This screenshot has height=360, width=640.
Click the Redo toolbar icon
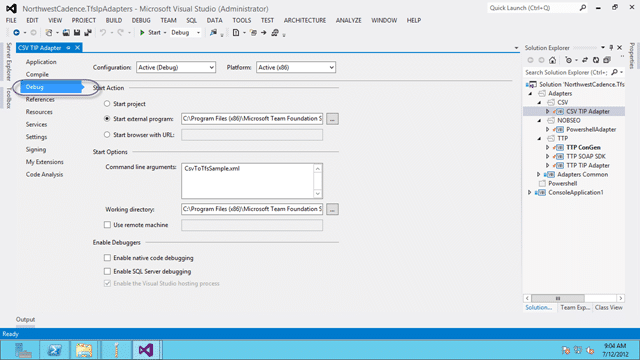coord(120,33)
